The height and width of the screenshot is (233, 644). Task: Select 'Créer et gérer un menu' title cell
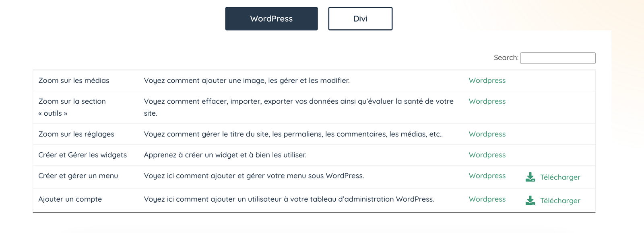coord(78,176)
